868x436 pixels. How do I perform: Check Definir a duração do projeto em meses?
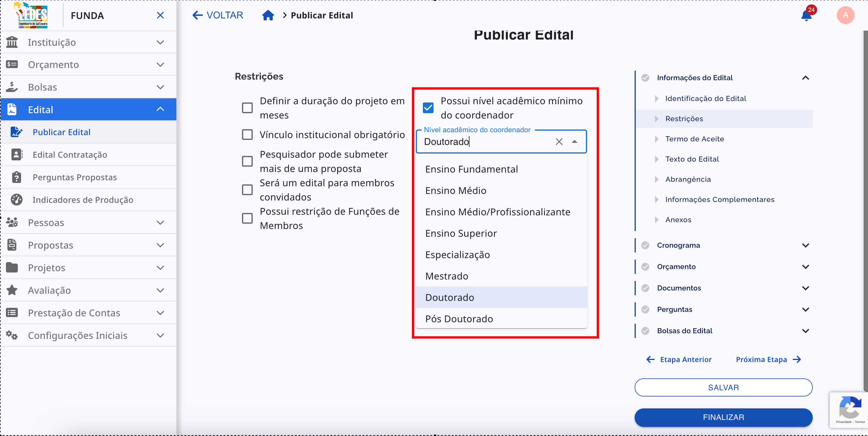pos(247,108)
